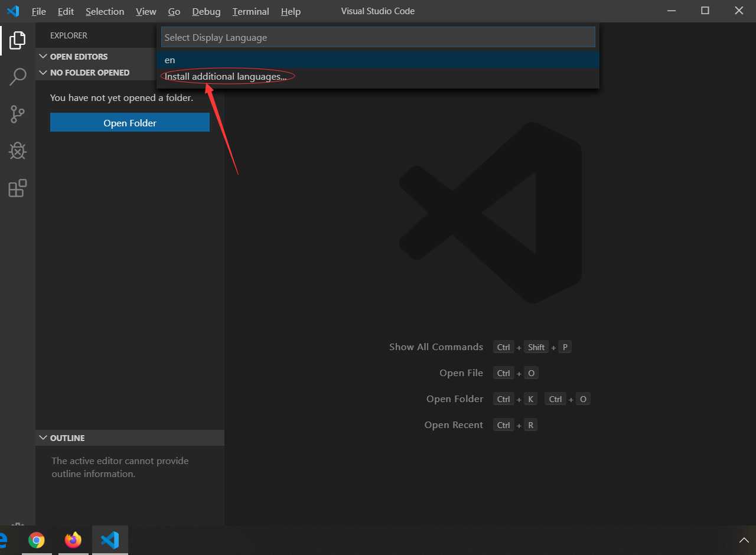
Task: Open the Debug menu
Action: 206,11
